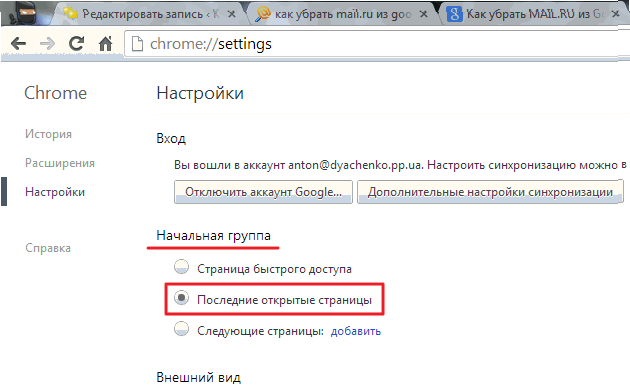Image resolution: width=630 pixels, height=392 pixels.
Task: Select 'Страница быстрого доступа' radio button
Action: 181,267
